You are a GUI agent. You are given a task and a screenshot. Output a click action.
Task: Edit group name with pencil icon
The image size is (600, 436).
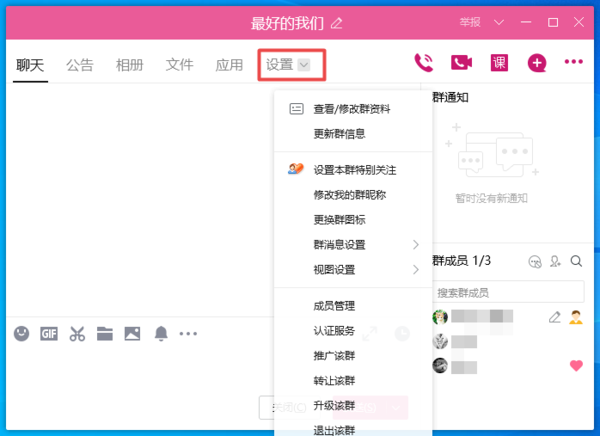pyautogui.click(x=337, y=22)
